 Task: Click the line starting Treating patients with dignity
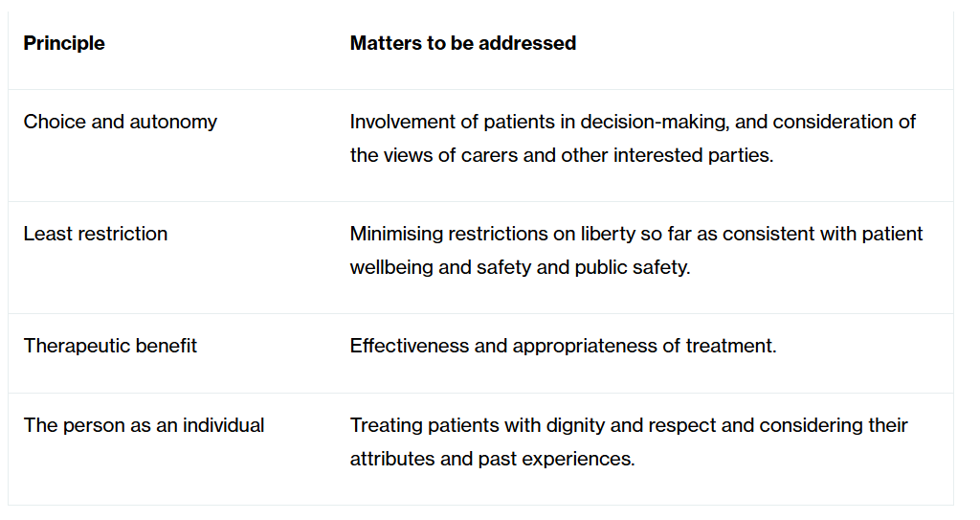[x=629, y=425]
